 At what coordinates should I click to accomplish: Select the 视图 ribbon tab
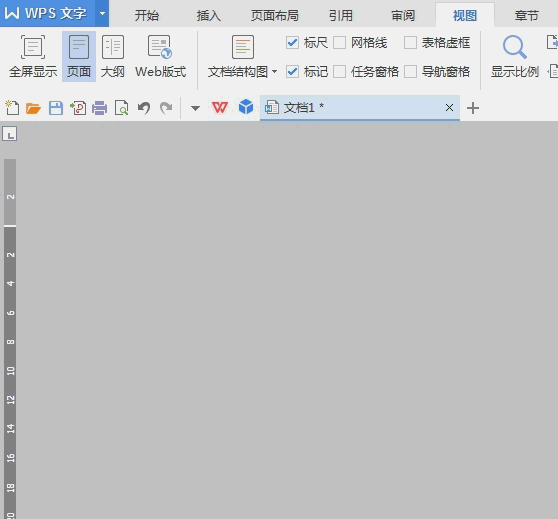[465, 15]
